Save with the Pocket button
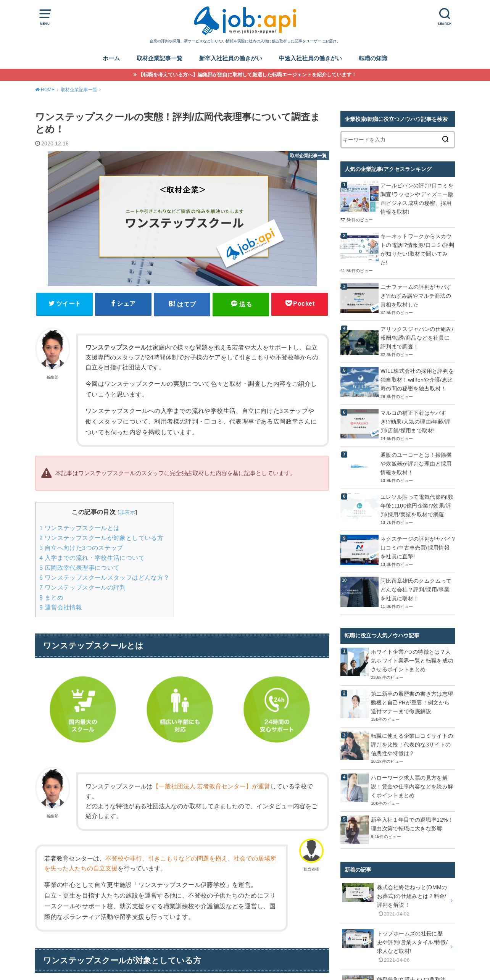The image size is (490, 980). click(x=300, y=304)
